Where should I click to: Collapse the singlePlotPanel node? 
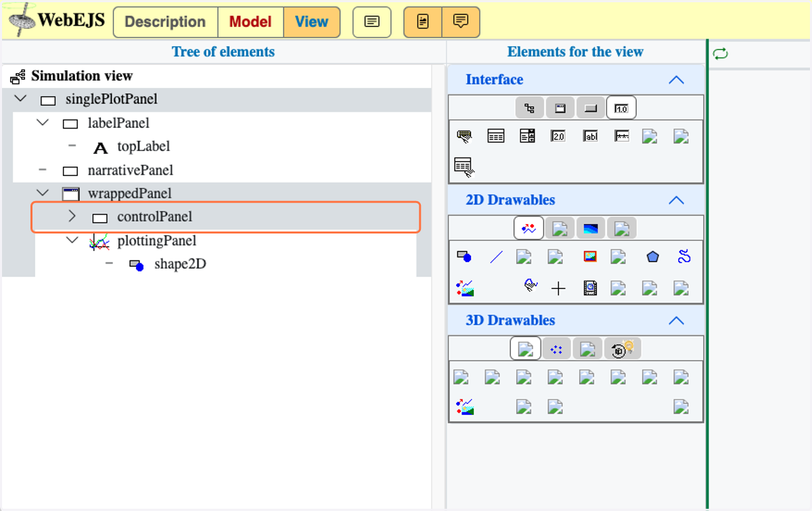tap(21, 99)
